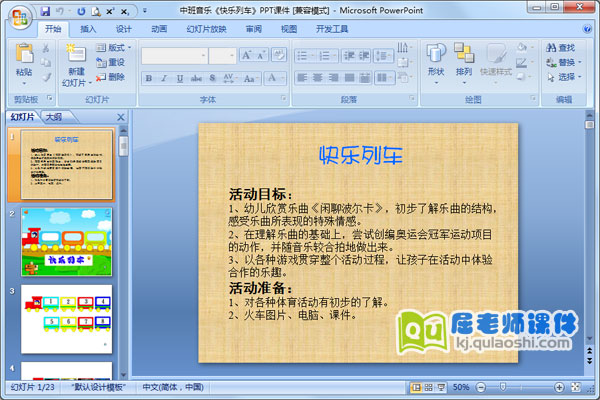Switch to slide sorter view
This screenshot has width=600, height=400.
click(429, 387)
